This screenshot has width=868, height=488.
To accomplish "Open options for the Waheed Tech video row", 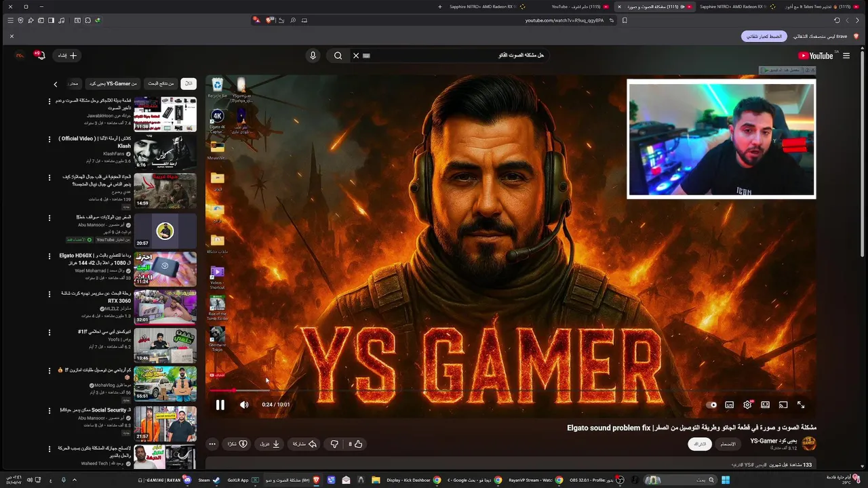I will click(49, 449).
